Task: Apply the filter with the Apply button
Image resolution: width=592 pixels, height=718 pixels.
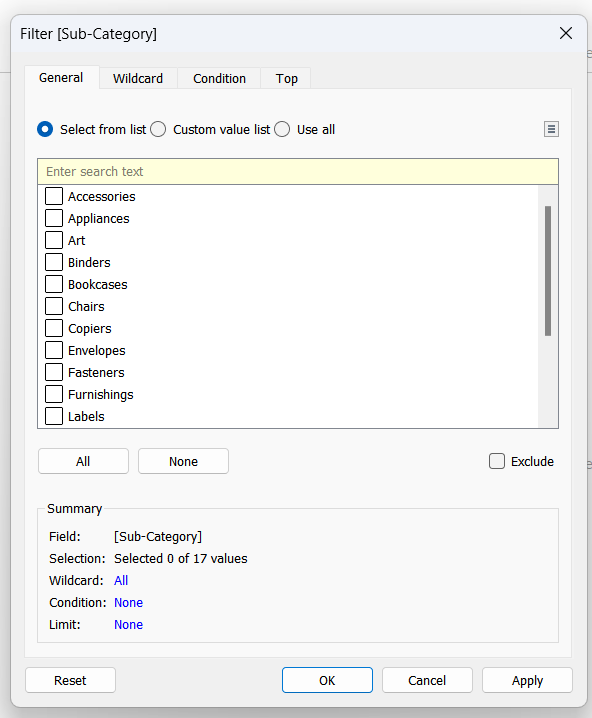Action: (x=527, y=680)
